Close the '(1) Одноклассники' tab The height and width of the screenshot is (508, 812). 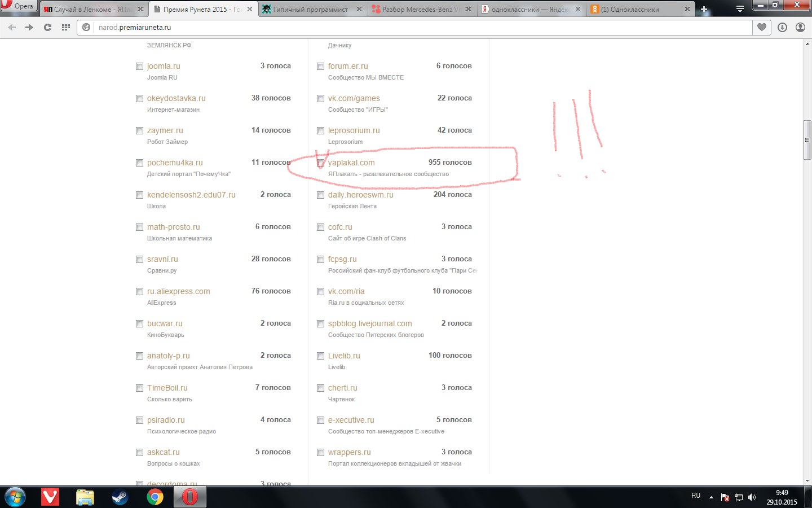(687, 10)
